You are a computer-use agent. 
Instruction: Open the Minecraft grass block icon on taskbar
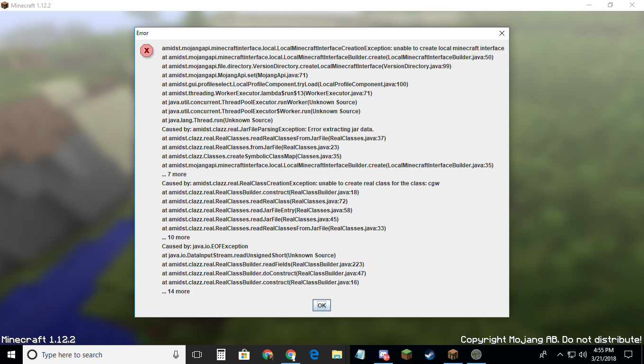click(406, 354)
